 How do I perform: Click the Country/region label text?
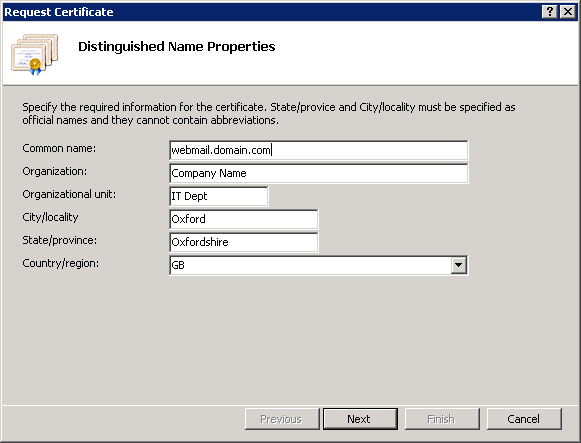point(60,263)
